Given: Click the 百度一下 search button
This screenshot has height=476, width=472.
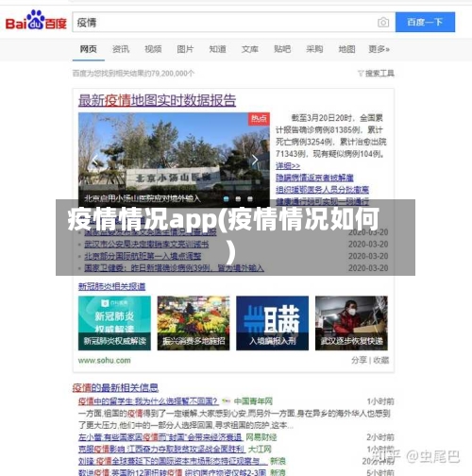Looking at the screenshot, I should pos(425,22).
